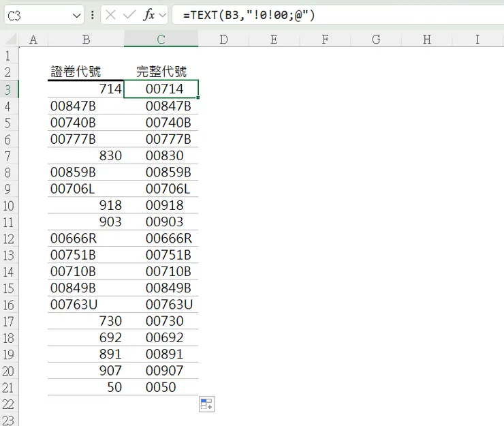Screen dimensions: 504x426
Task: Expand the function dropdown chevron next to fx
Action: (x=163, y=15)
